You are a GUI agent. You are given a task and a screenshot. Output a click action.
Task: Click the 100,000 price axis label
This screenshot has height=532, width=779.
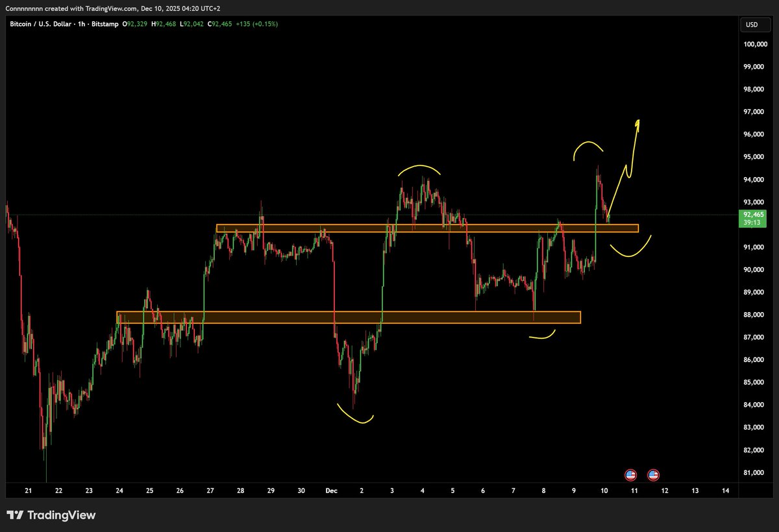pos(755,44)
